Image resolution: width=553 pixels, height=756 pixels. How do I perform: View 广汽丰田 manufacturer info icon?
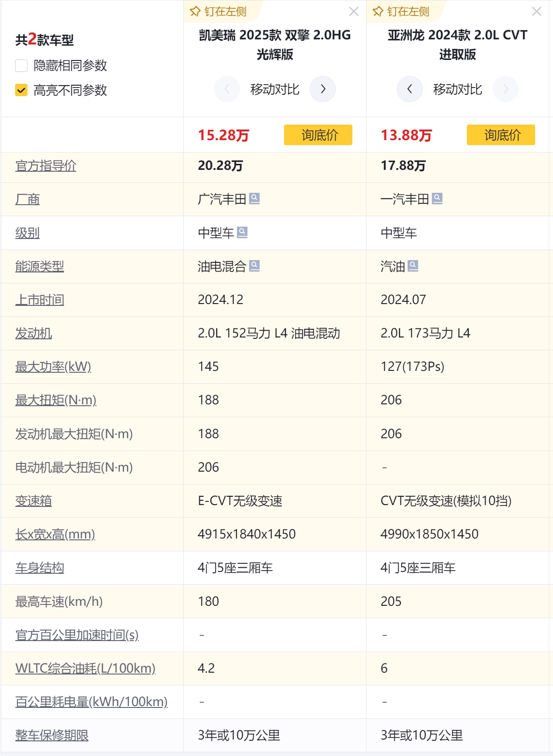[254, 199]
